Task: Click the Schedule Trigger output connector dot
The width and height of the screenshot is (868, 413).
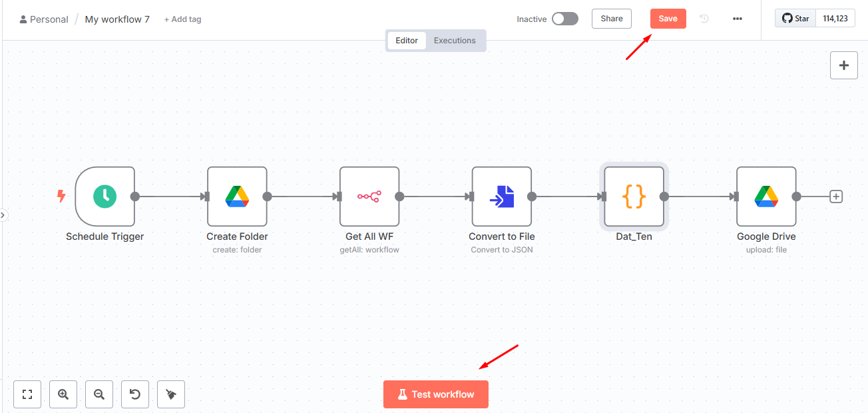Action: (135, 197)
